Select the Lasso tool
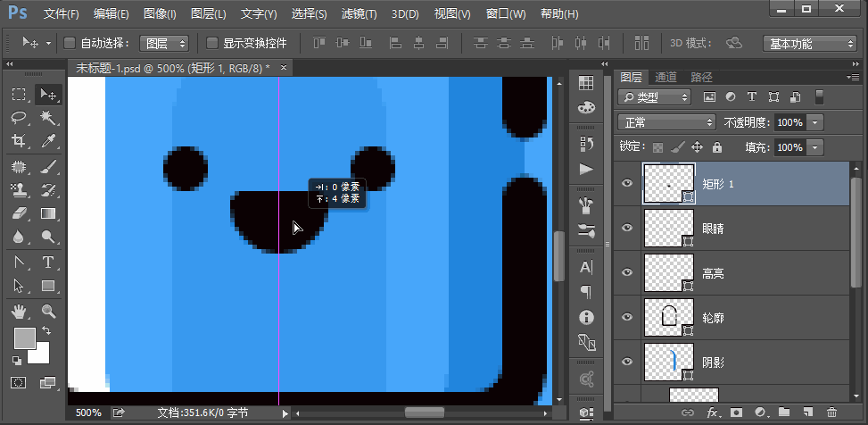This screenshot has width=868, height=425. (18, 118)
